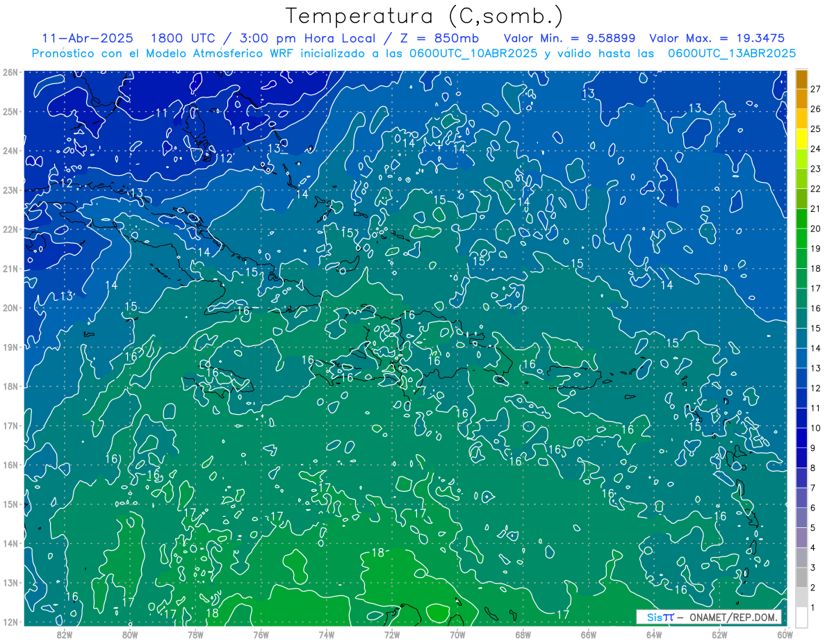Click the 16N latitude axis label
This screenshot has width=834, height=644.
pyautogui.click(x=10, y=465)
